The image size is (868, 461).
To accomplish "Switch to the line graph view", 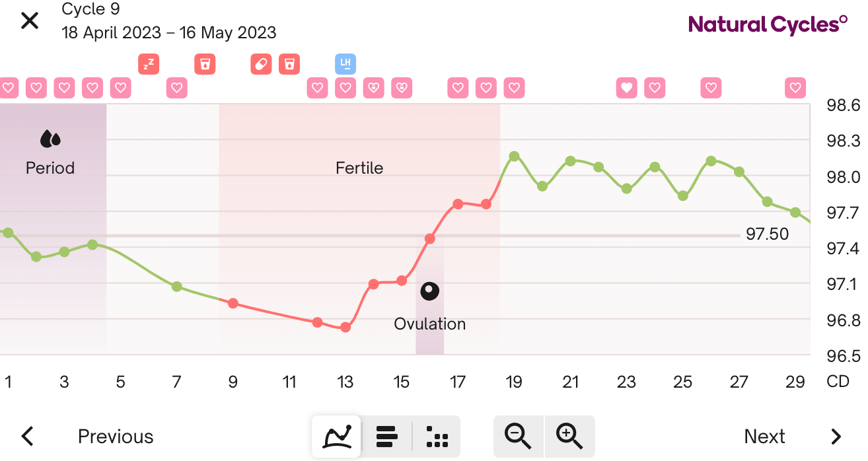I will pyautogui.click(x=336, y=437).
